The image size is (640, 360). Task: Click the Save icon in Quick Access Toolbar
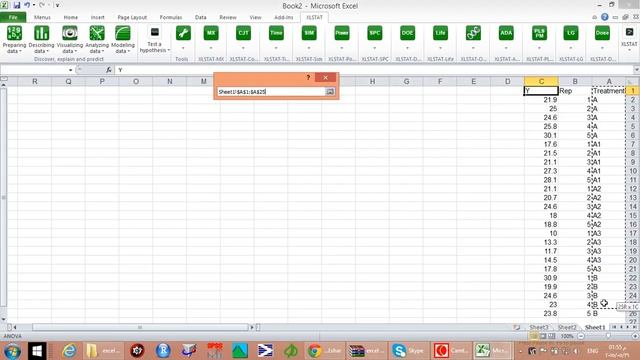coord(17,5)
